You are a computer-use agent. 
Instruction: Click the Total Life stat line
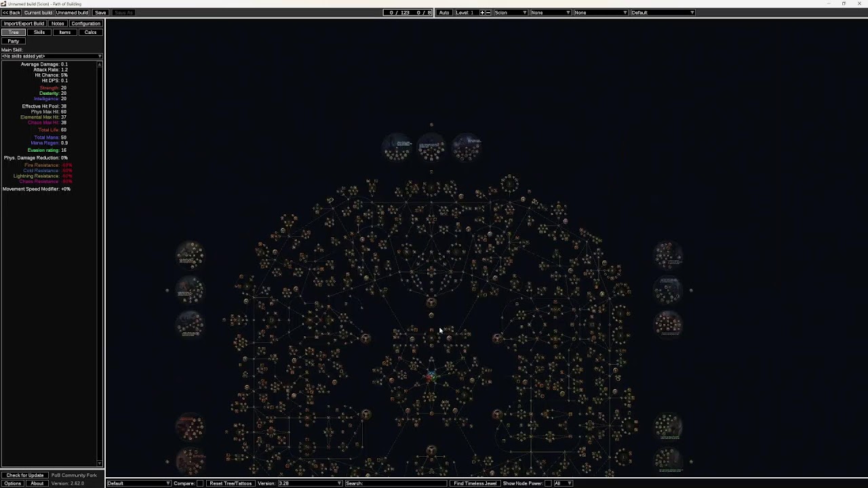[x=52, y=130]
